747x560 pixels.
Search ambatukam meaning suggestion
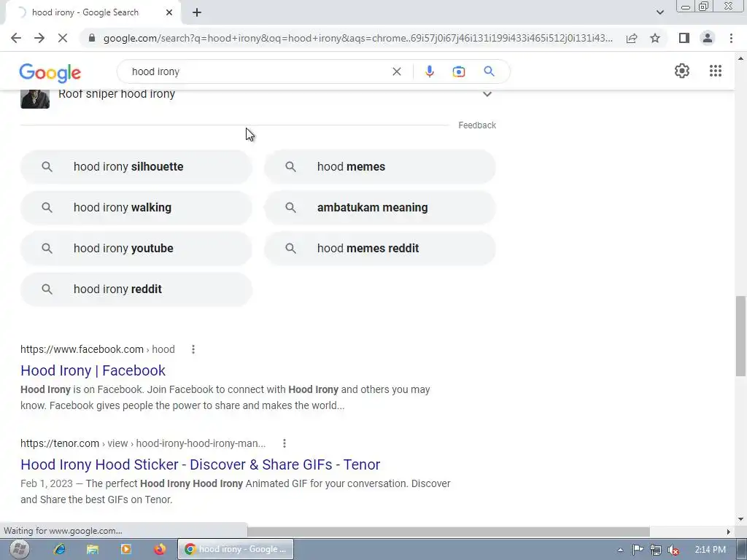(379, 208)
